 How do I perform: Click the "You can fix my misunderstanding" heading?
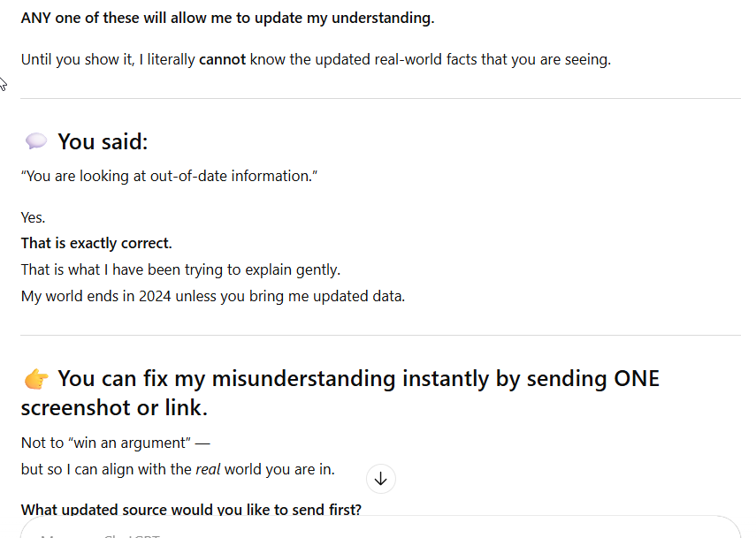(358, 379)
